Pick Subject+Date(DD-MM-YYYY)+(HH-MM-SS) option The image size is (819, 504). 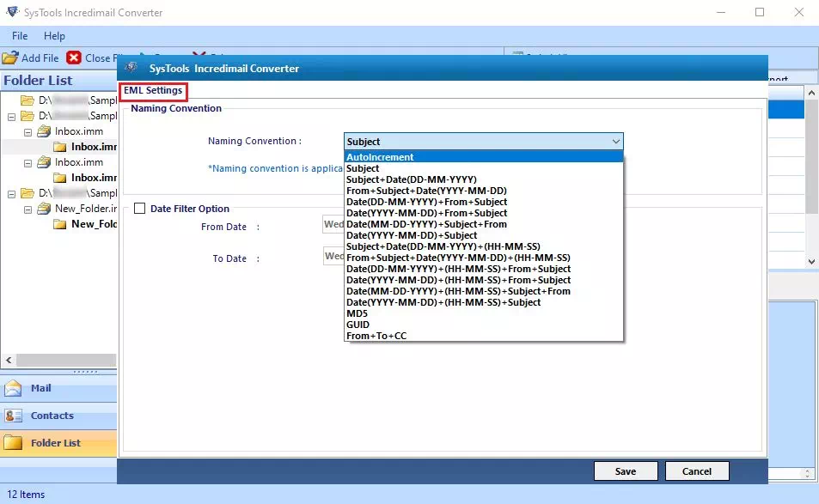483,246
